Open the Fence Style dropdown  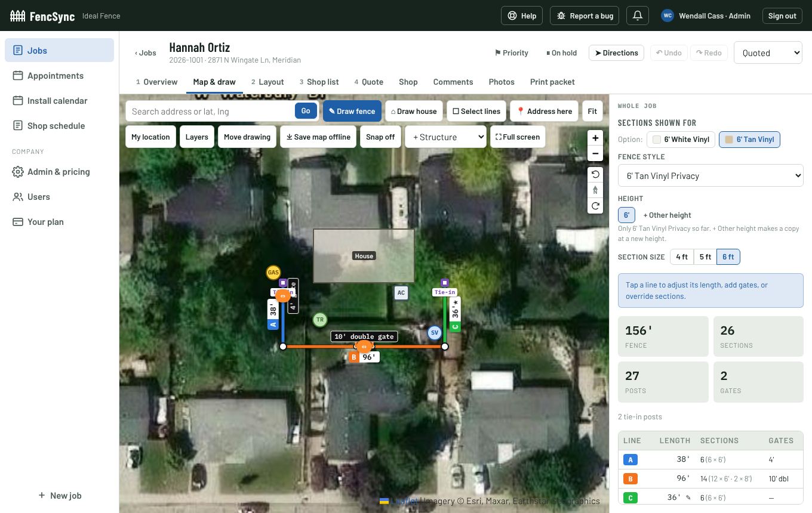pyautogui.click(x=710, y=176)
